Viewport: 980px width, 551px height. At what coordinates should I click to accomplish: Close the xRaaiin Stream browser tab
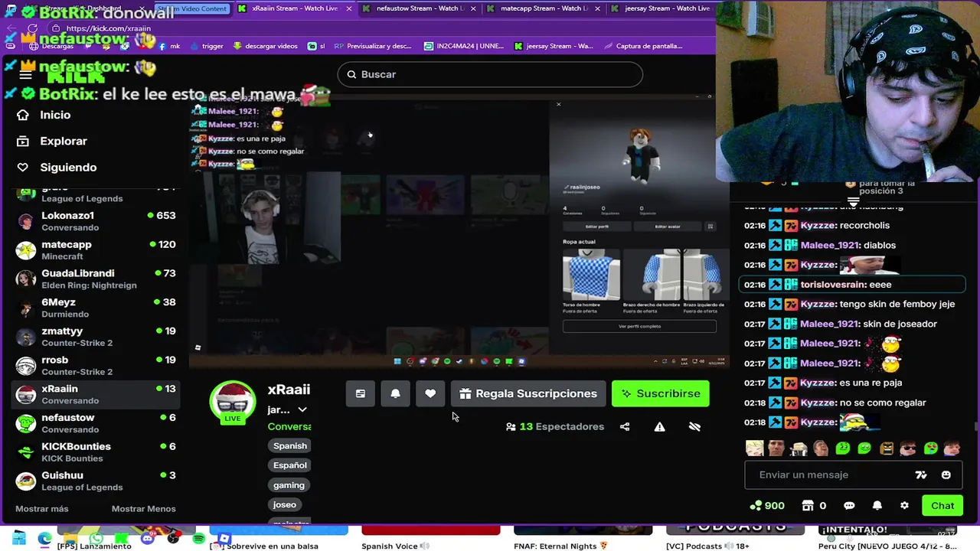349,8
